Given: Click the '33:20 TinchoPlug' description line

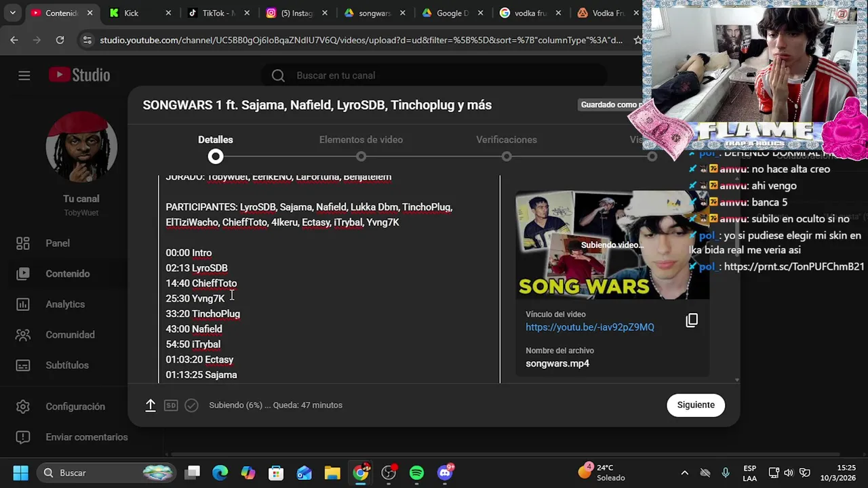Looking at the screenshot, I should pyautogui.click(x=203, y=314).
